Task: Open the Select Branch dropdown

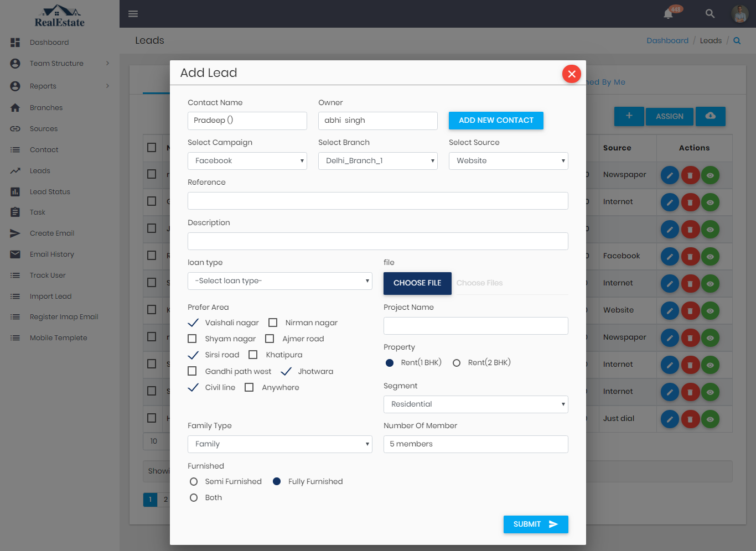Action: click(377, 160)
